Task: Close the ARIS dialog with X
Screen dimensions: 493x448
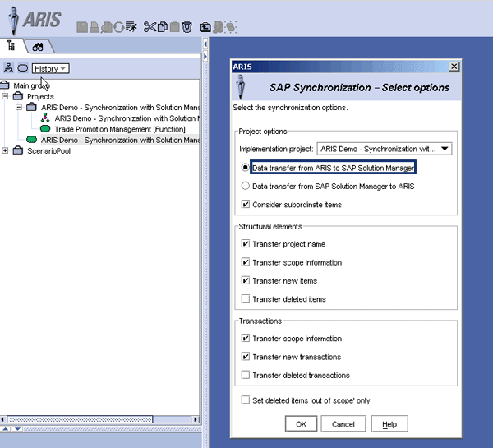Action: 454,67
